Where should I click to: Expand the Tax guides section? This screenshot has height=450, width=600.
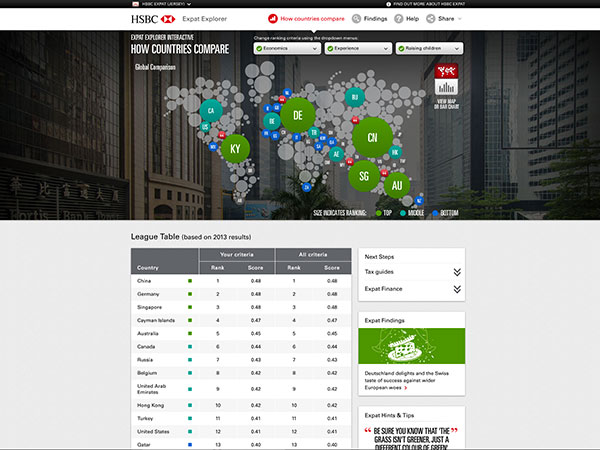click(411, 272)
